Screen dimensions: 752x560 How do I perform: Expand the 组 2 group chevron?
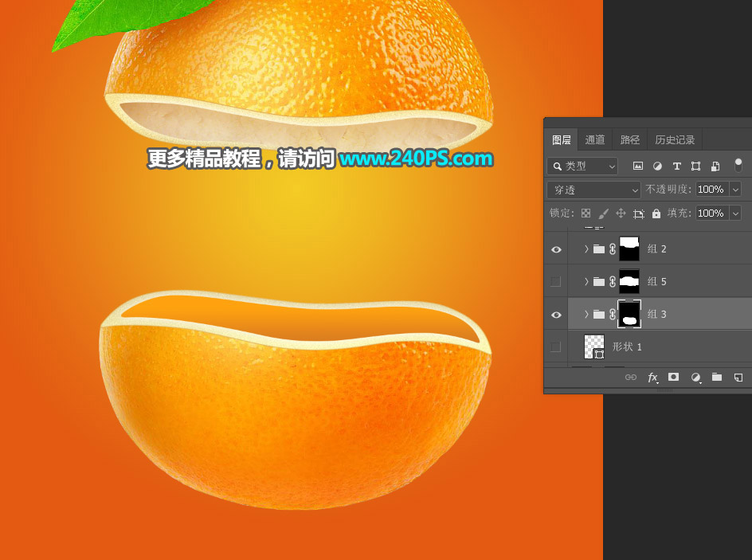click(586, 249)
